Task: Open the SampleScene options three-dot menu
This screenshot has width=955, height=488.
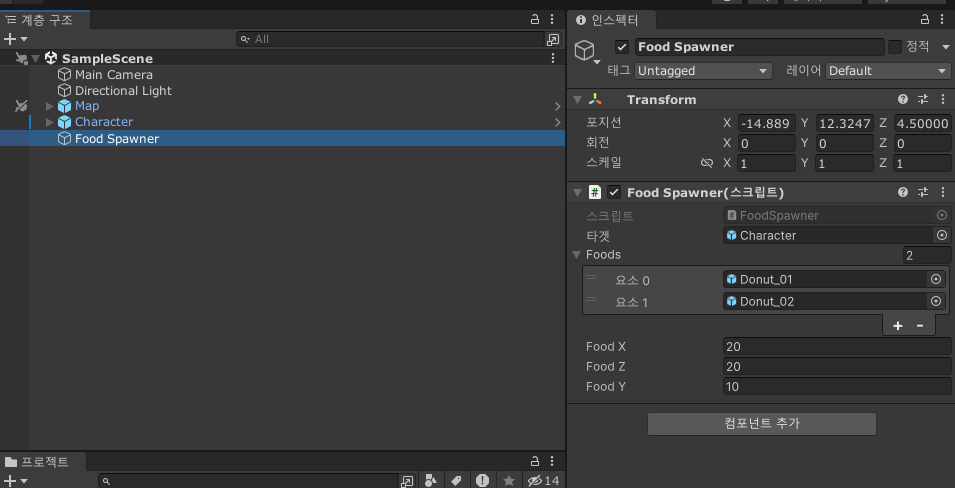Action: (553, 58)
